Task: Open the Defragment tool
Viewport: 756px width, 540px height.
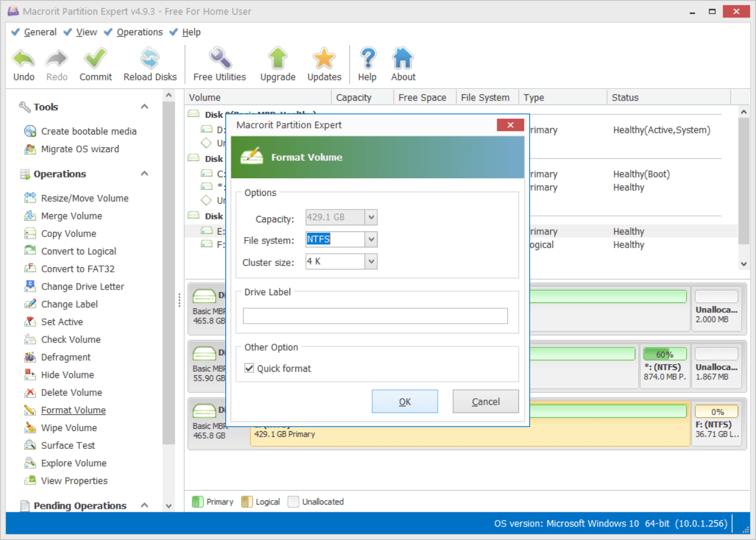Action: (x=66, y=357)
